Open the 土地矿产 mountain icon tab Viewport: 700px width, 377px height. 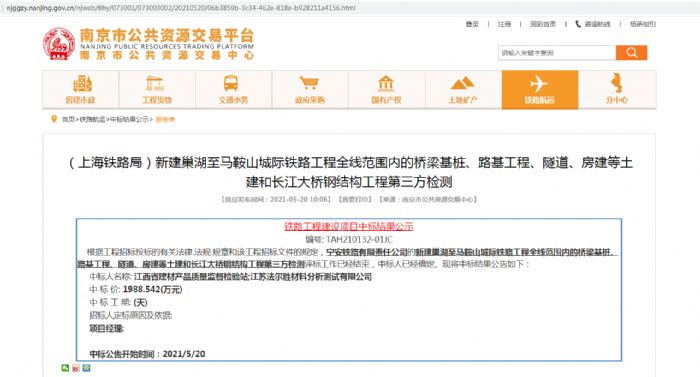(x=463, y=89)
